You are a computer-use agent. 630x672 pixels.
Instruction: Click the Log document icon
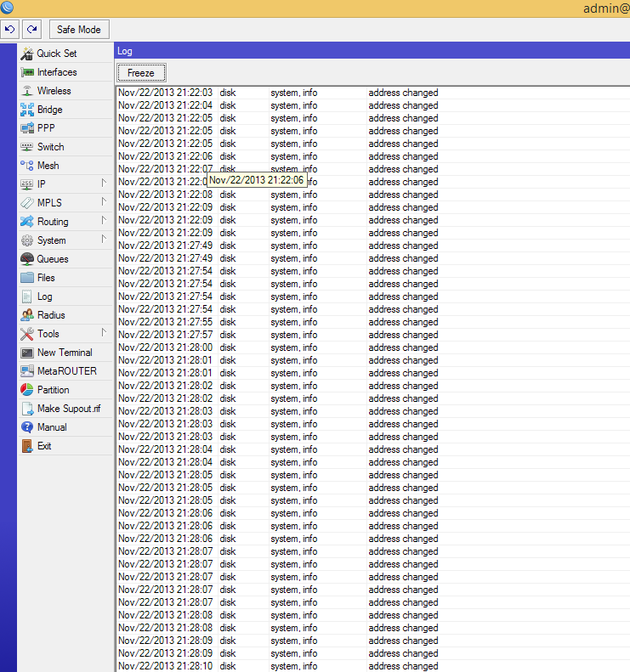(27, 296)
